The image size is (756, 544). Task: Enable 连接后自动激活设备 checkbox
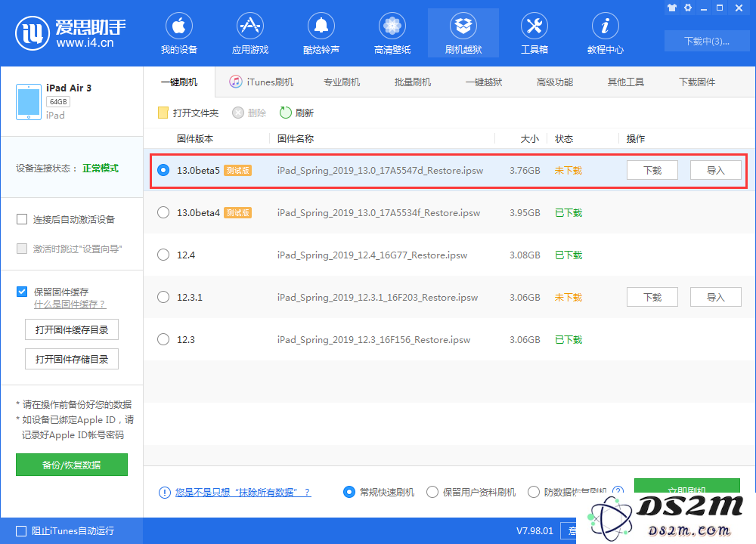click(x=22, y=220)
